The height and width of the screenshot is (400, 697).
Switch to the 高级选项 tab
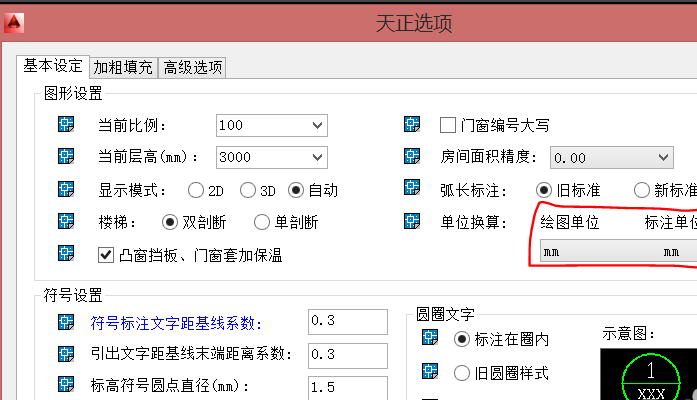(x=192, y=68)
